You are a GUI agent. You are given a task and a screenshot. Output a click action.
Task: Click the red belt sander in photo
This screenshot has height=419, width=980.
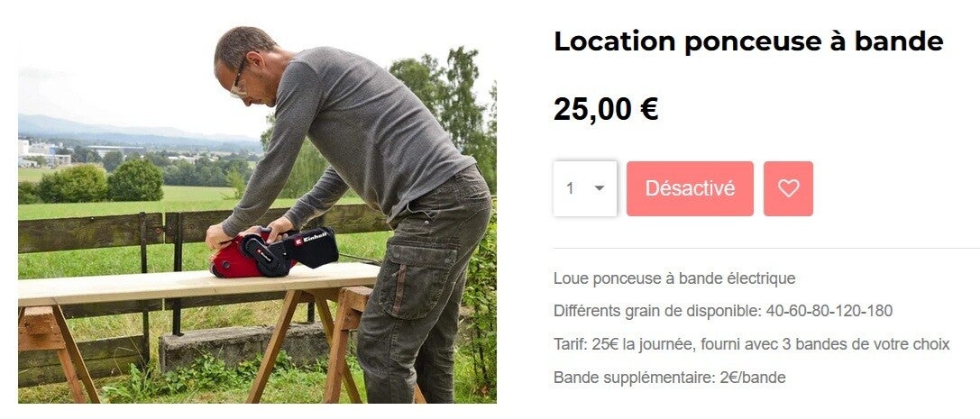click(x=274, y=252)
